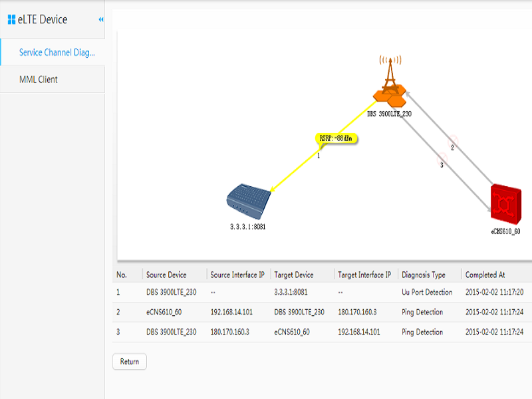
Task: Select the red eCNS610_60 core network icon
Action: tap(506, 204)
